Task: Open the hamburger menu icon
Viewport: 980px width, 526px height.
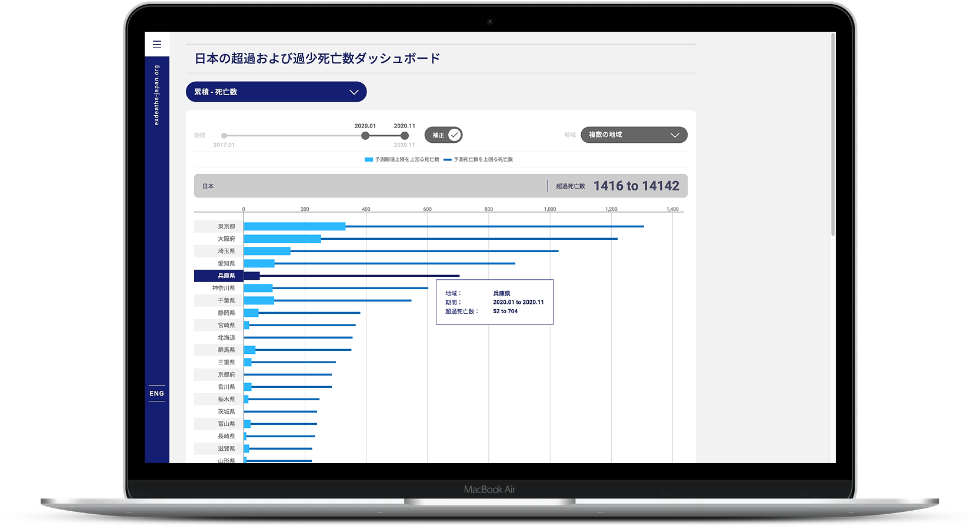Action: point(156,44)
